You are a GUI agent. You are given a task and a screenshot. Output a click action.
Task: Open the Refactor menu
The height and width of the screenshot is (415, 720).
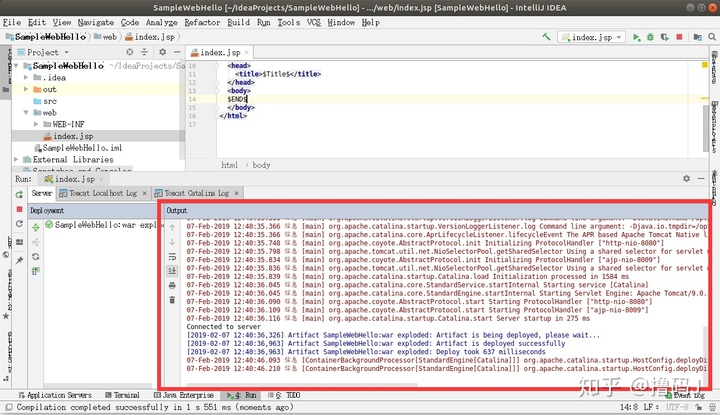(x=202, y=22)
